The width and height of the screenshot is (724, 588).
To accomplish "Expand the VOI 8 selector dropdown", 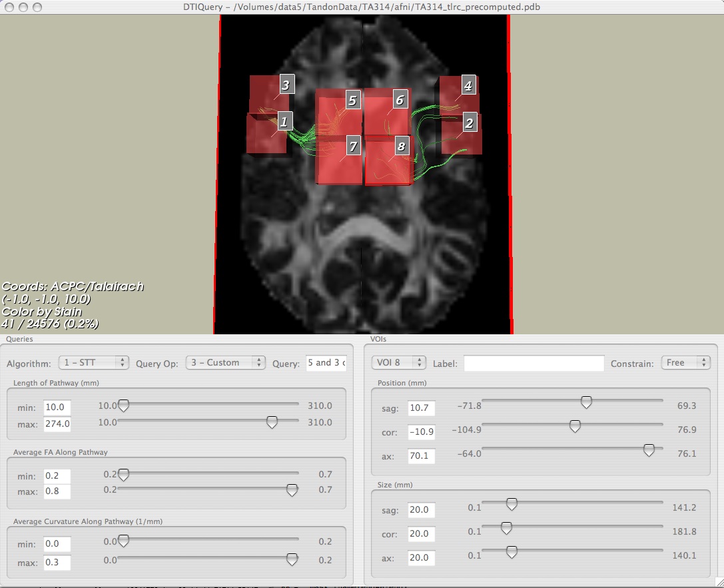I will coord(398,362).
